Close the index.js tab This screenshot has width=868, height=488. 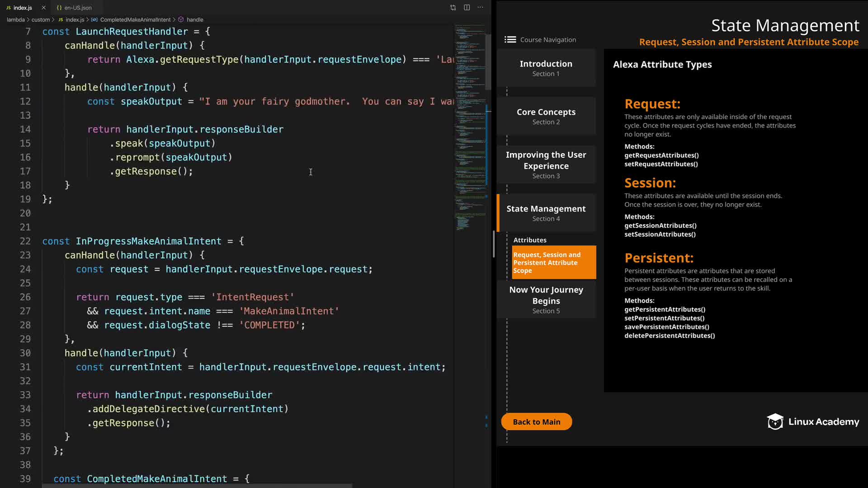[x=43, y=8]
